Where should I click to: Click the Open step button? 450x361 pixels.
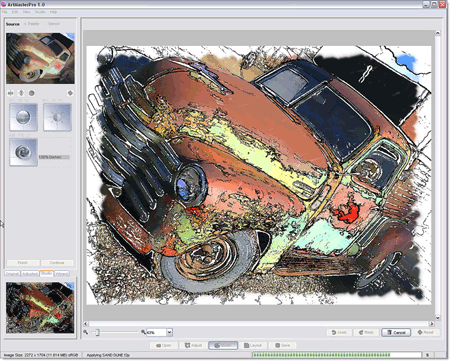164,345
